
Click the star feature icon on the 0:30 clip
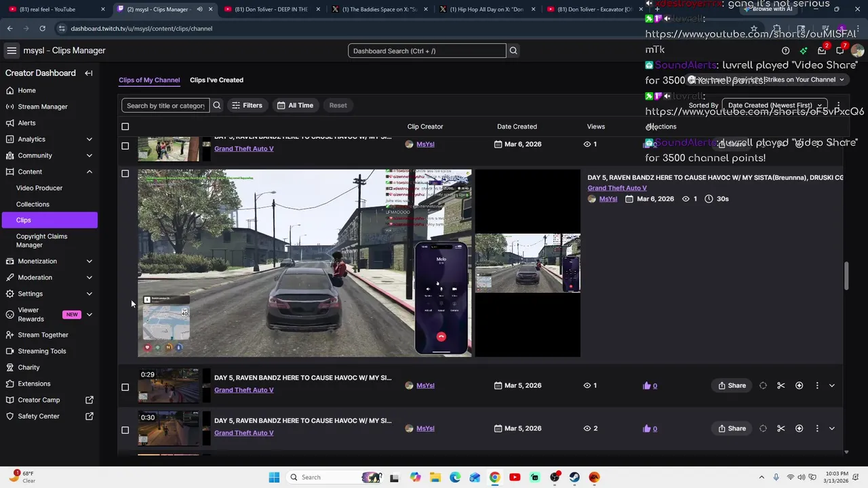point(799,428)
